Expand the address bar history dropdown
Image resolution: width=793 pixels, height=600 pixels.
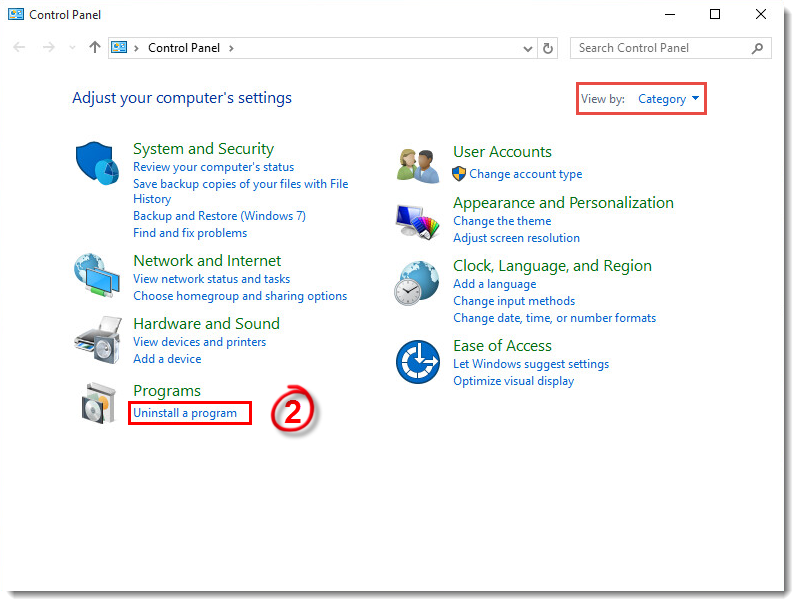(x=528, y=48)
